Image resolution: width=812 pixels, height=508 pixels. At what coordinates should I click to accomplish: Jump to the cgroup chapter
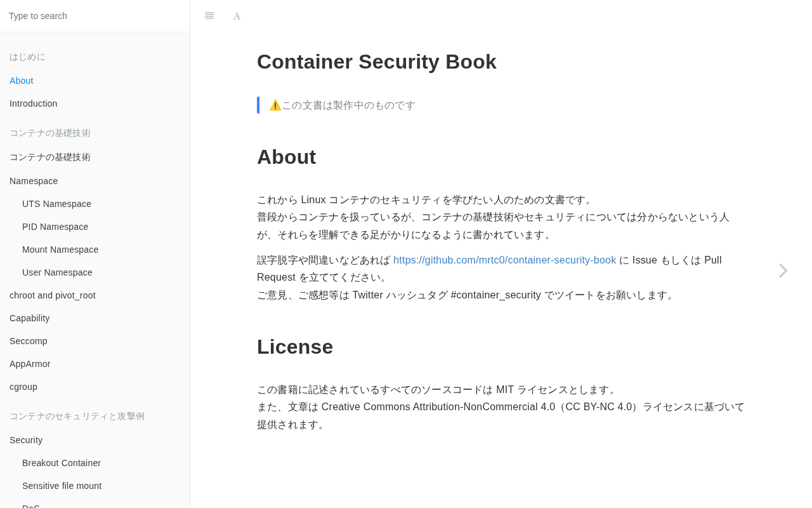tap(23, 387)
